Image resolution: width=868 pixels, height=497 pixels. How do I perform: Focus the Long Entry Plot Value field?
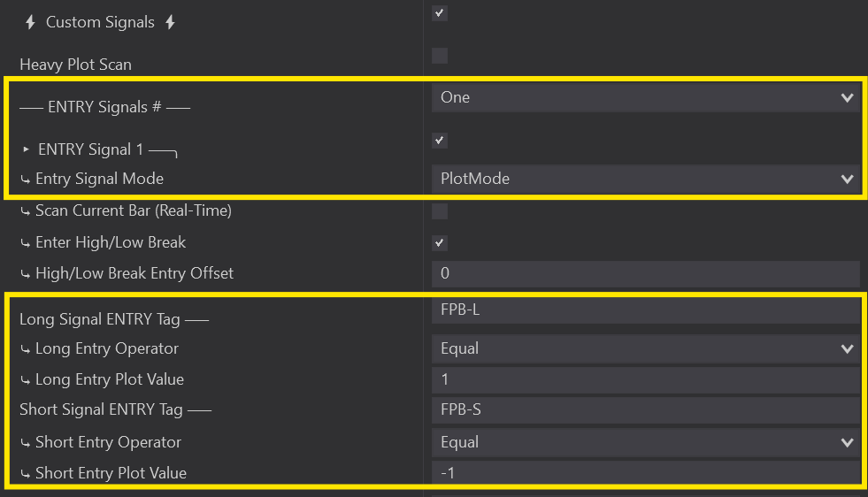pyautogui.click(x=645, y=379)
